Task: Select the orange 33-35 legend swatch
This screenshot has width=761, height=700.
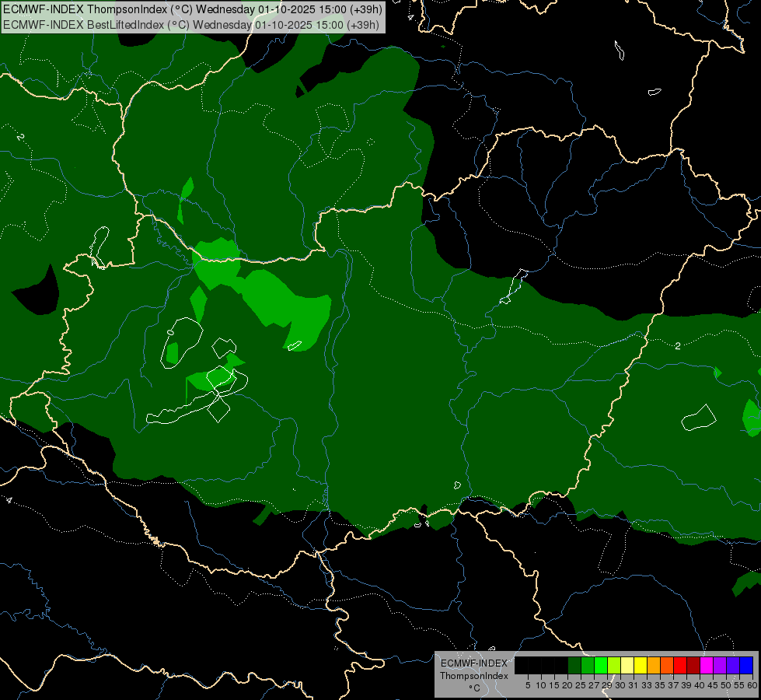Action: tap(654, 665)
